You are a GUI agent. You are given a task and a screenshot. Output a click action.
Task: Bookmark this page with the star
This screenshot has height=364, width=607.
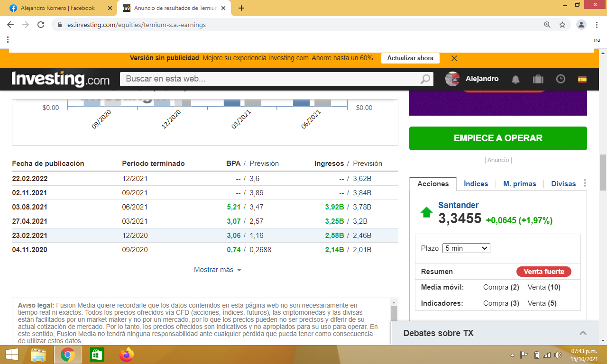point(562,25)
